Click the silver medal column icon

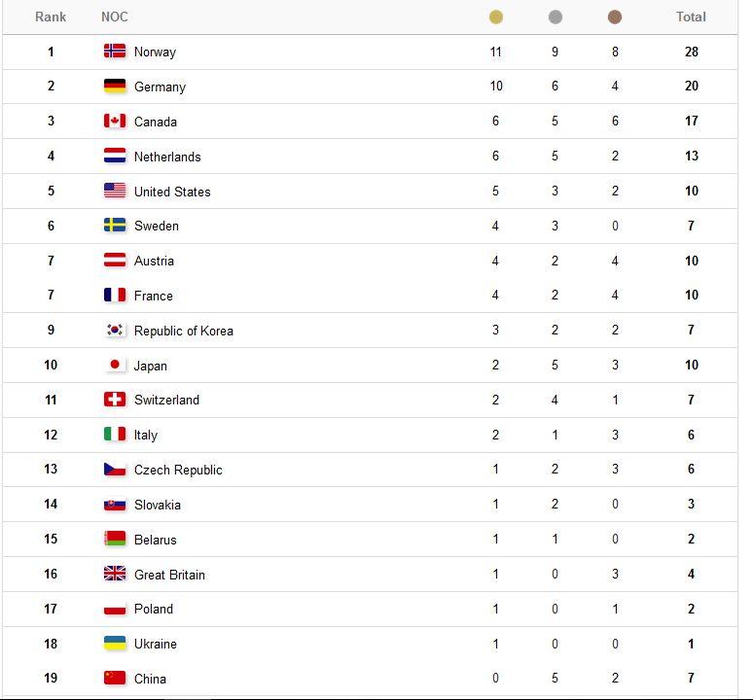coord(556,17)
